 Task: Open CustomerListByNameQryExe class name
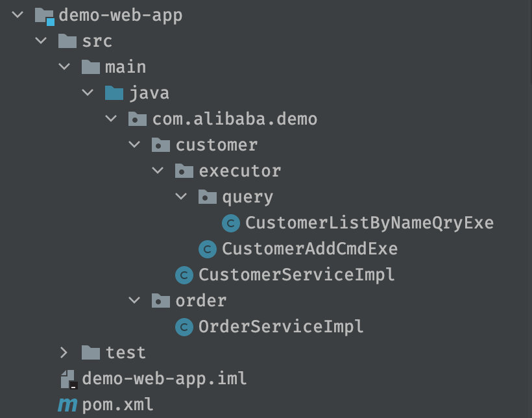[x=370, y=223]
